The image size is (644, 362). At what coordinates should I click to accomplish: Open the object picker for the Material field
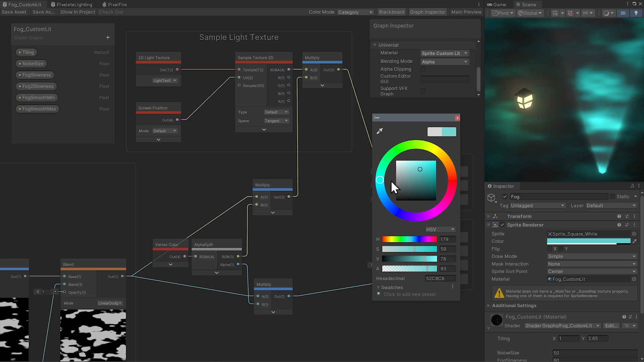point(634,279)
